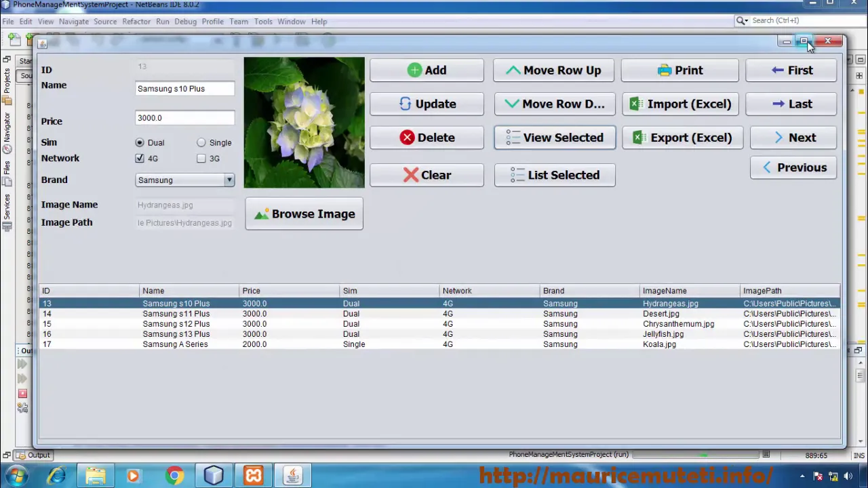Open the Refactor menu in NetBeans

tap(136, 22)
